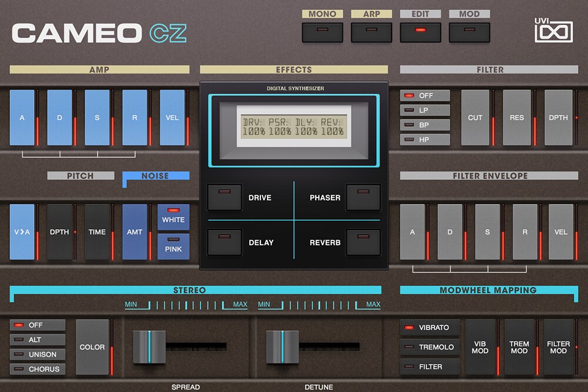Set stereo mode to UNISON
588x392 pixels.
(38, 354)
